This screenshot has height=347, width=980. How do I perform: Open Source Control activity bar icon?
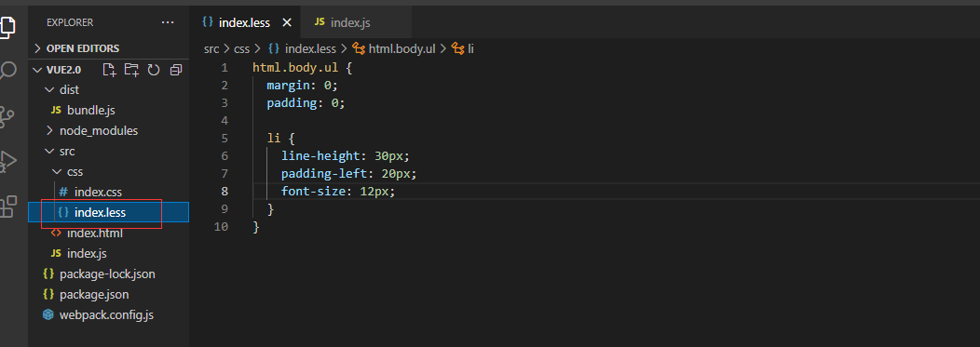click(7, 116)
